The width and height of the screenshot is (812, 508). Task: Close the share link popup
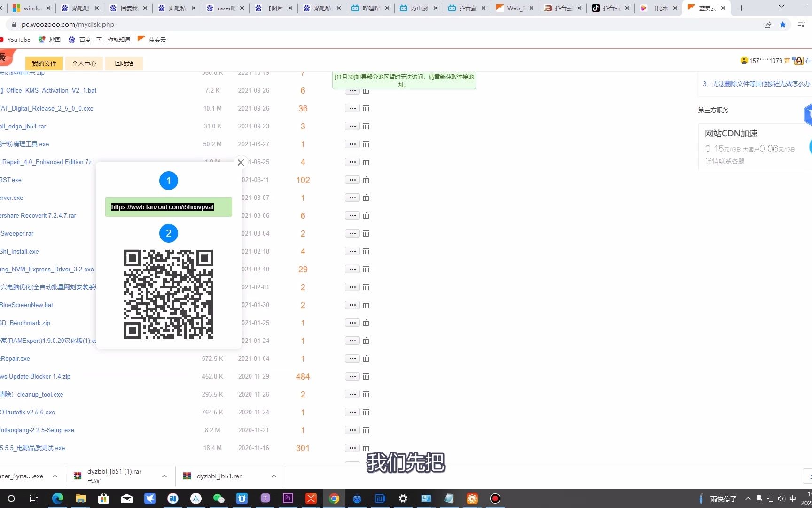pos(241,162)
